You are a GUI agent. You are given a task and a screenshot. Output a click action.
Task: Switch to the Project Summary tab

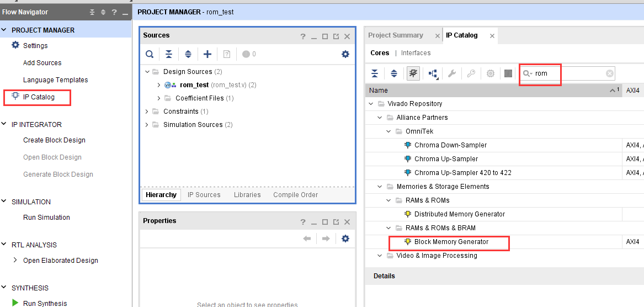click(x=396, y=35)
